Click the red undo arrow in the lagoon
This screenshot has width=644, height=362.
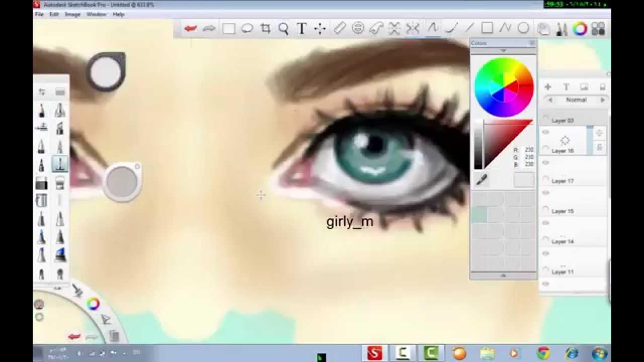click(x=74, y=336)
